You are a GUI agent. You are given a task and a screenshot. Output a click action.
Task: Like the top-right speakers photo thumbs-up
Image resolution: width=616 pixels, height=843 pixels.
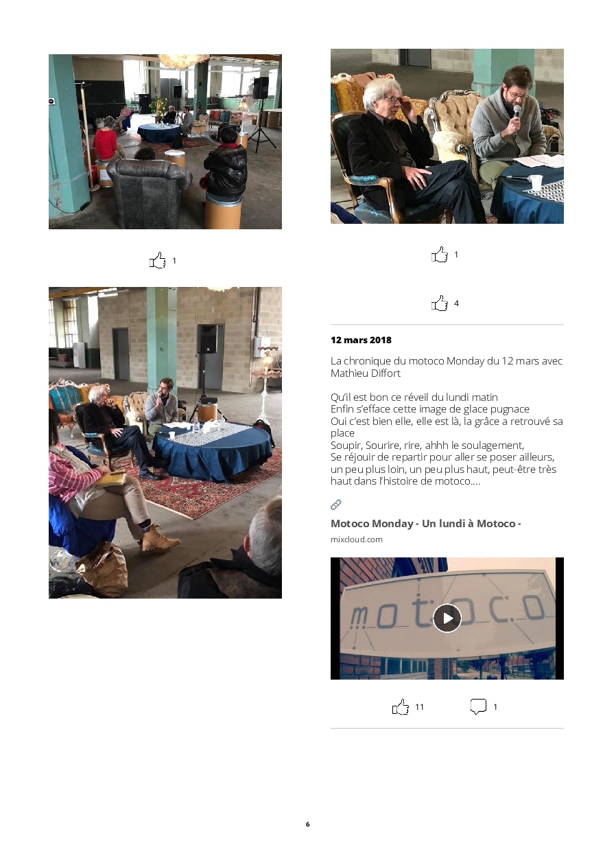point(440,254)
